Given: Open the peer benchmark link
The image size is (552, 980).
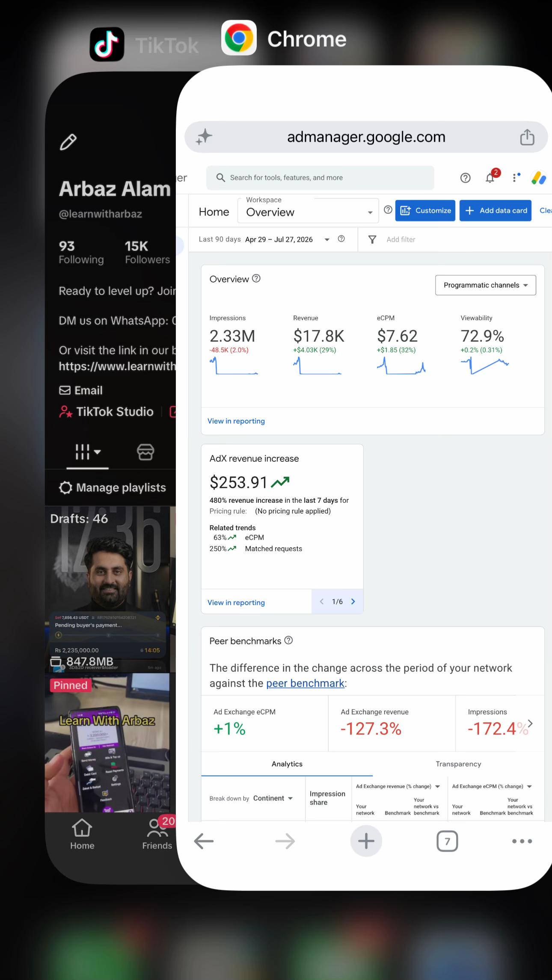Looking at the screenshot, I should (x=305, y=683).
